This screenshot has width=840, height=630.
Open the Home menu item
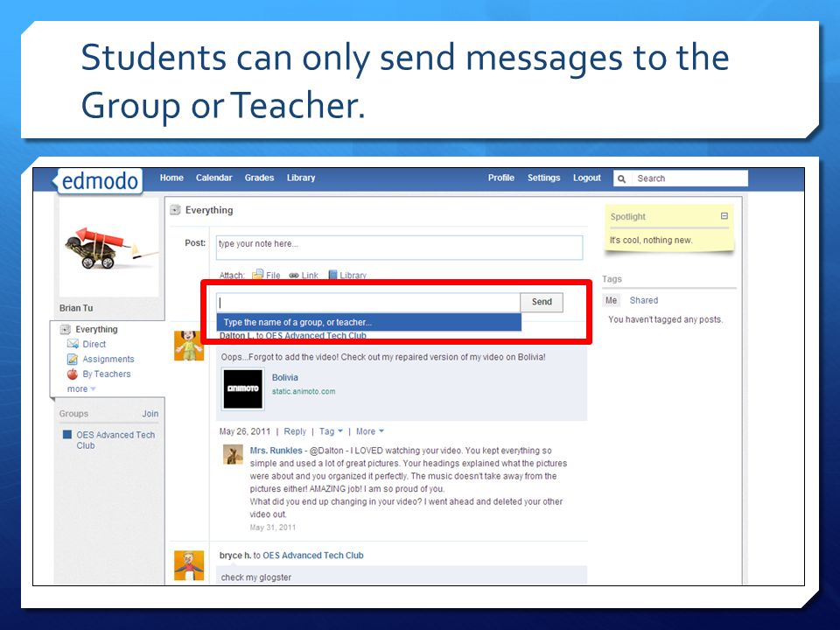tap(171, 178)
